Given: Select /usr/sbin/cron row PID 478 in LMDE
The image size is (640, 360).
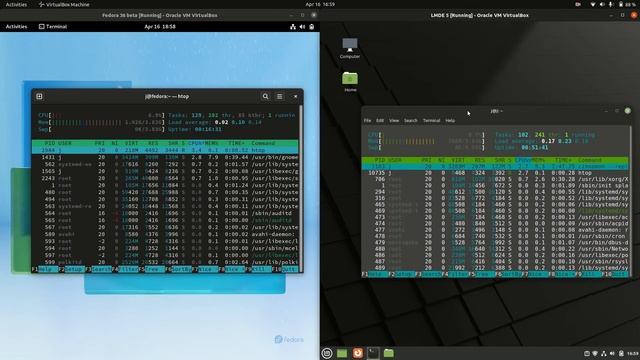Looking at the screenshot, I should click(x=496, y=236).
